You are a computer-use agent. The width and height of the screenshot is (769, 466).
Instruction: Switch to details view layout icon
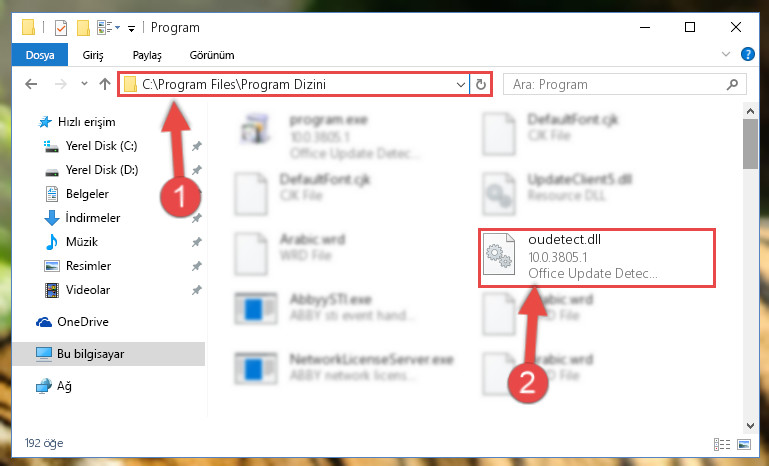[x=721, y=444]
